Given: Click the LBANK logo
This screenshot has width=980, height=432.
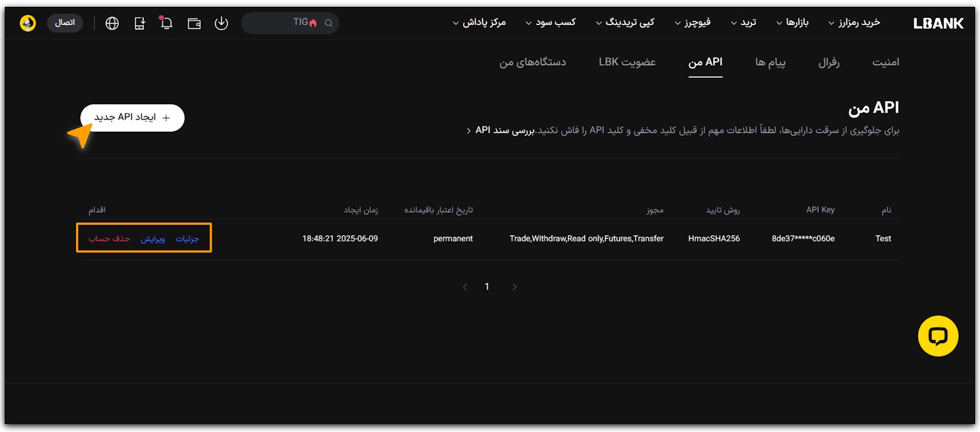Looking at the screenshot, I should point(938,23).
